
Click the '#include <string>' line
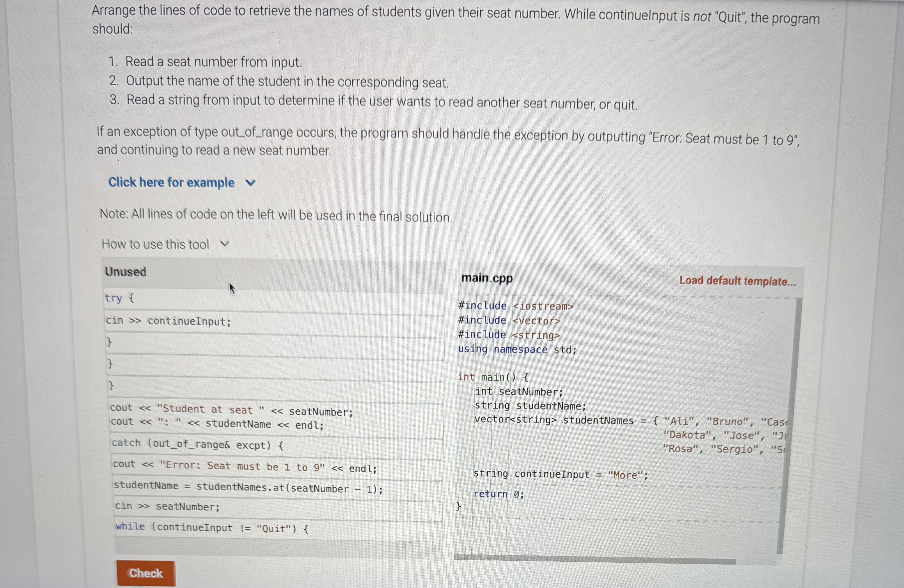click(509, 335)
